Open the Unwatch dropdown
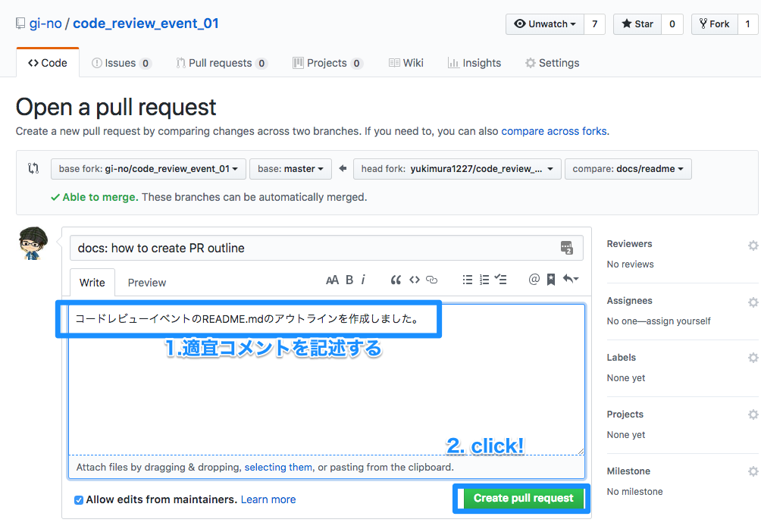761x532 pixels. (545, 23)
